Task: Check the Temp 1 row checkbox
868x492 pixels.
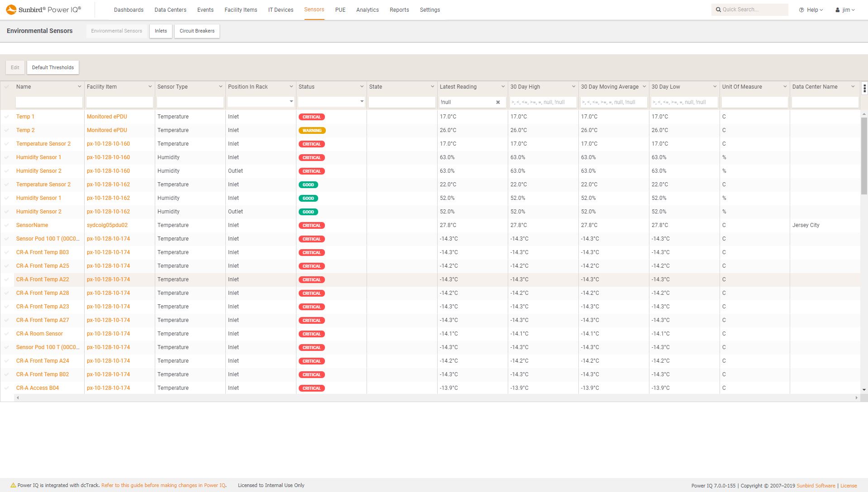Action: (7, 117)
